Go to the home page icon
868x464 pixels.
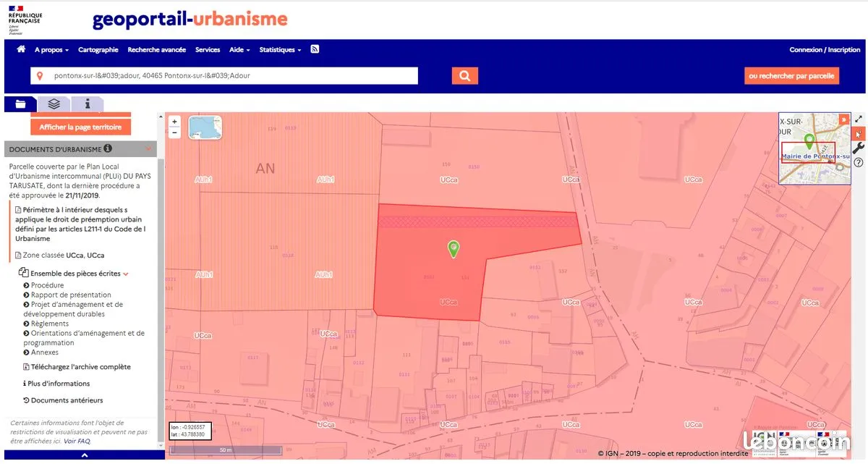[x=21, y=49]
